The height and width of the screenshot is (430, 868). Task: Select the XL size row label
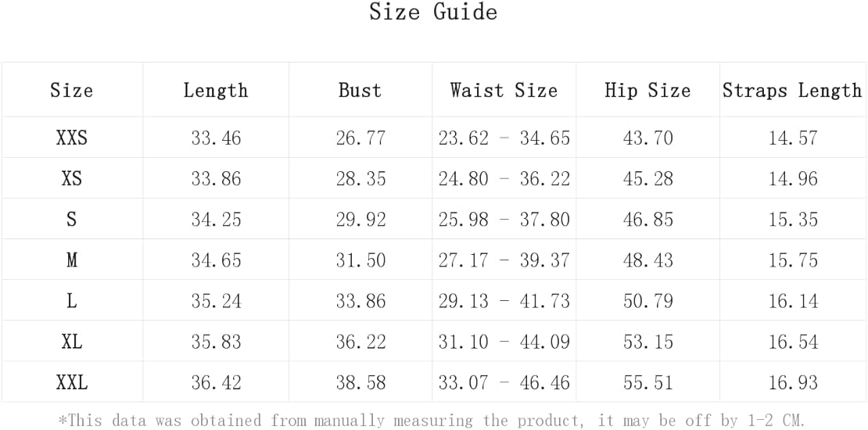(72, 342)
